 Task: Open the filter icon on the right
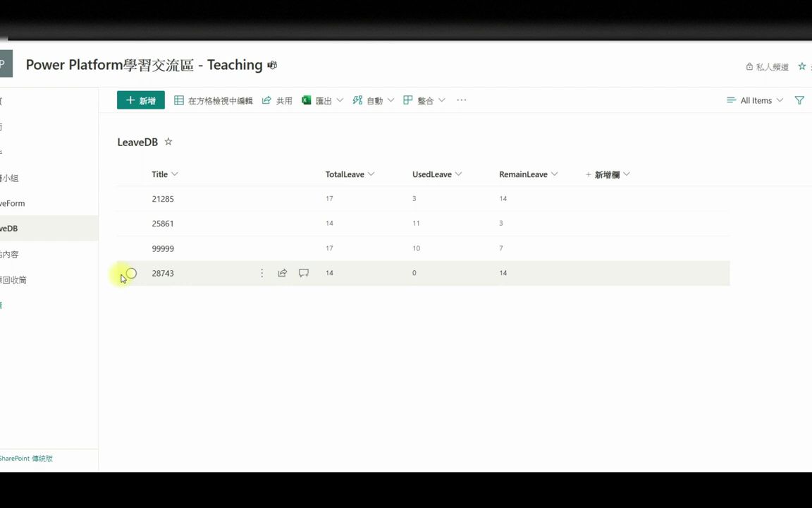coord(799,100)
